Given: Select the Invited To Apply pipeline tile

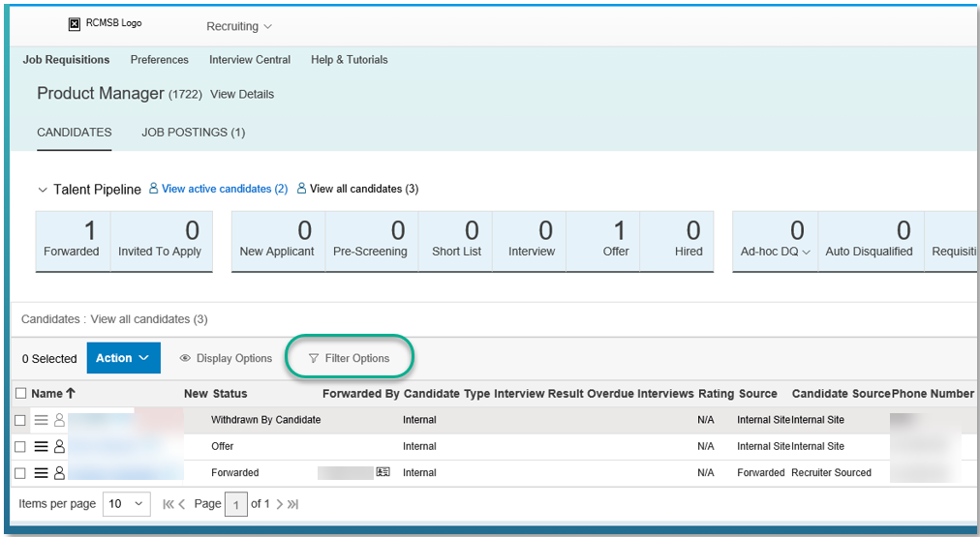Looking at the screenshot, I should 162,241.
